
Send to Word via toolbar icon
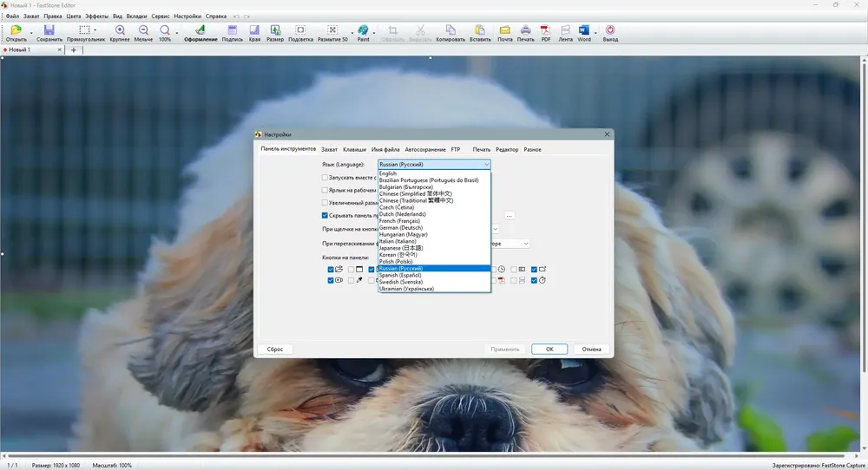click(x=584, y=29)
